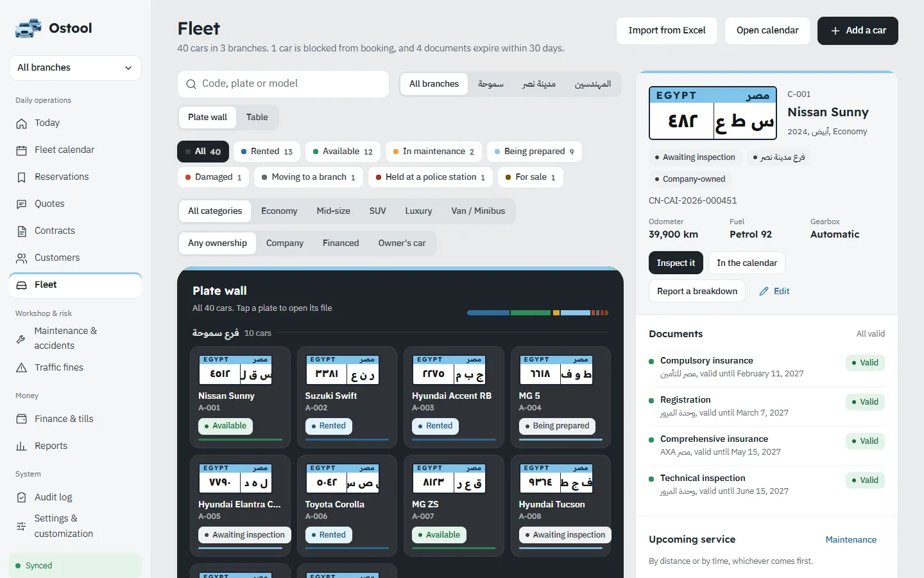Click the Quotes sidebar icon

22,204
